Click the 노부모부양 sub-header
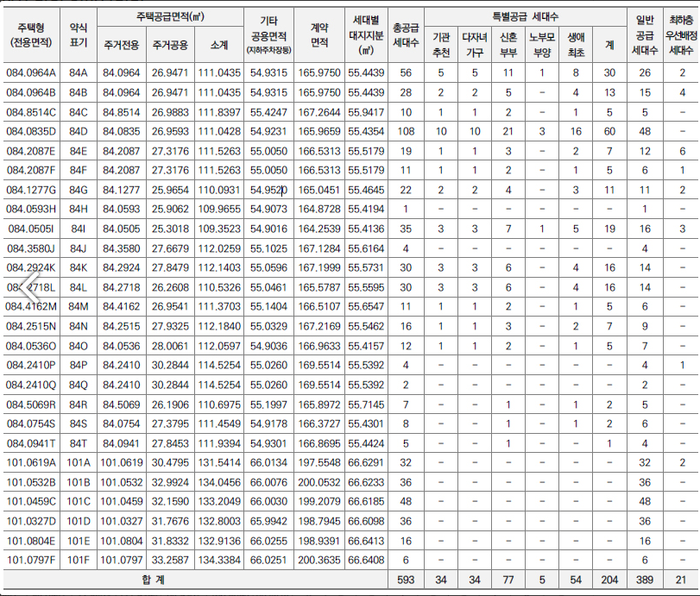The height and width of the screenshot is (596, 700). [542, 45]
